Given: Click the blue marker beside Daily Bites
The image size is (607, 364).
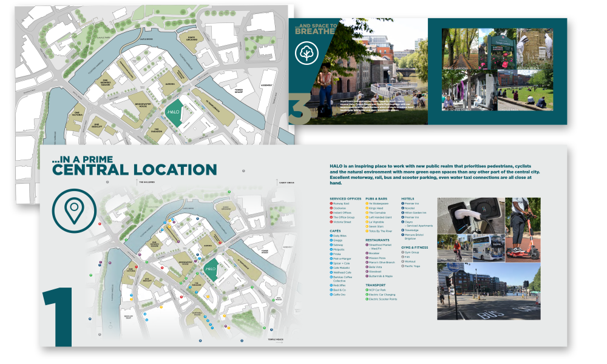Looking at the screenshot, I should [x=331, y=235].
